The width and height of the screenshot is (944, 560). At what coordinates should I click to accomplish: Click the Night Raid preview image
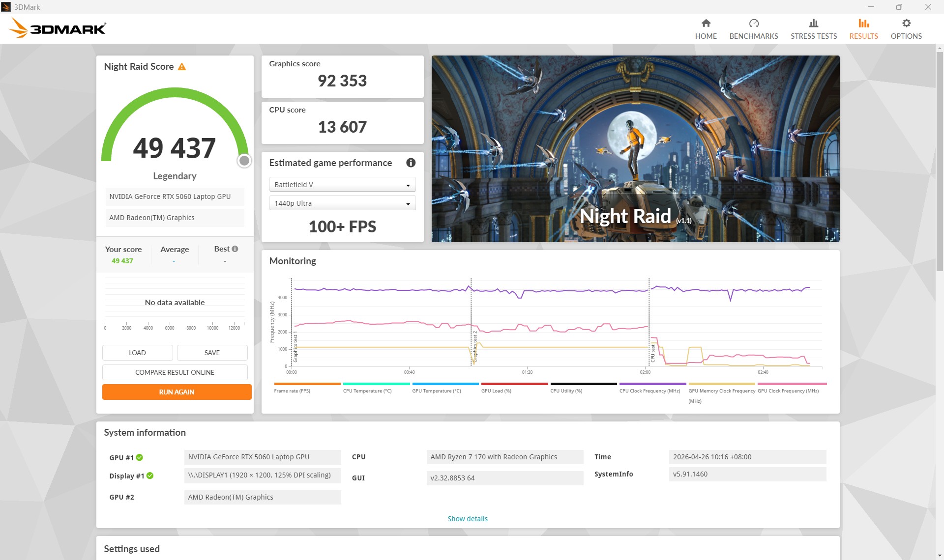pyautogui.click(x=635, y=148)
